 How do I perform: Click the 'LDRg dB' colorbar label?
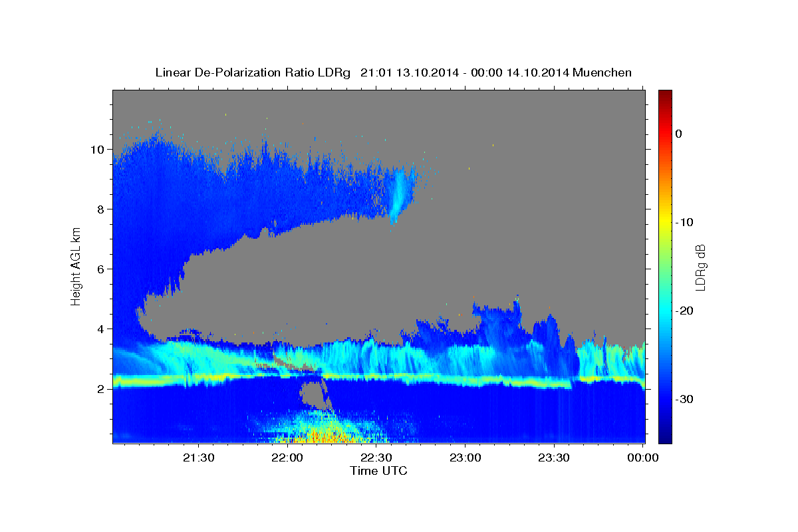pyautogui.click(x=700, y=267)
